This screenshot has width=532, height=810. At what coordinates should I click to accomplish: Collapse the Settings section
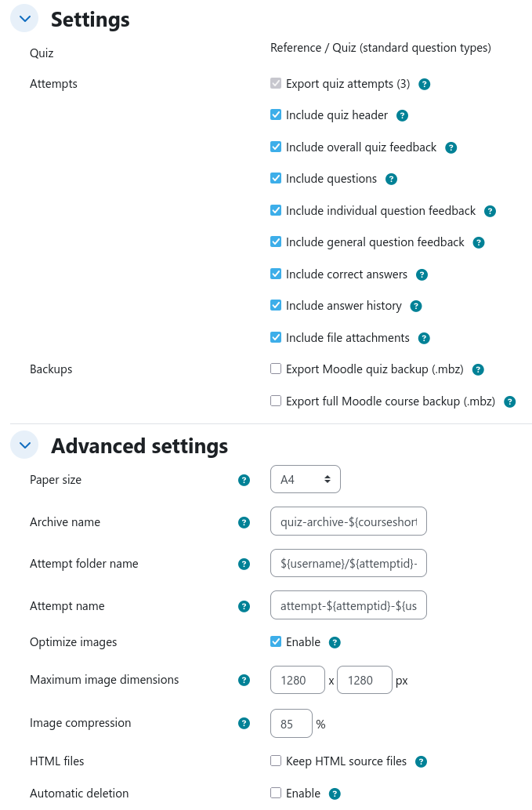point(24,19)
